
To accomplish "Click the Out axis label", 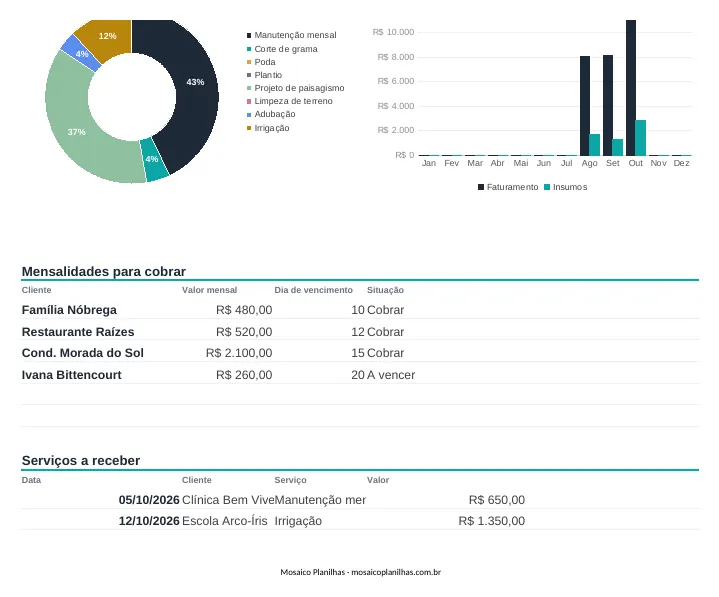I will (636, 163).
